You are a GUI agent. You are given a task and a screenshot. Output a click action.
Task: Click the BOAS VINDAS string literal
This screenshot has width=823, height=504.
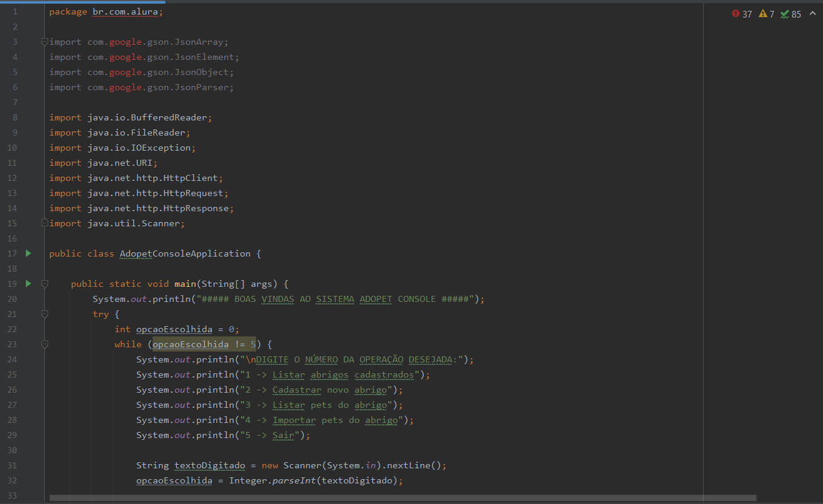click(x=335, y=299)
